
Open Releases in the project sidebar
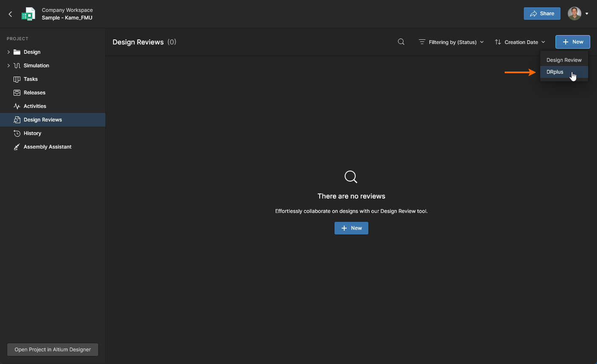tap(53, 93)
